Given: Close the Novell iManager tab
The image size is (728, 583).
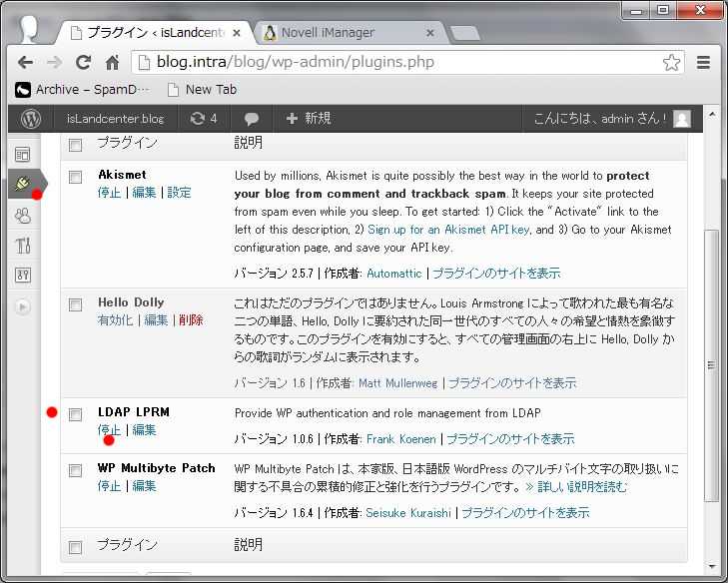Looking at the screenshot, I should pos(430,33).
